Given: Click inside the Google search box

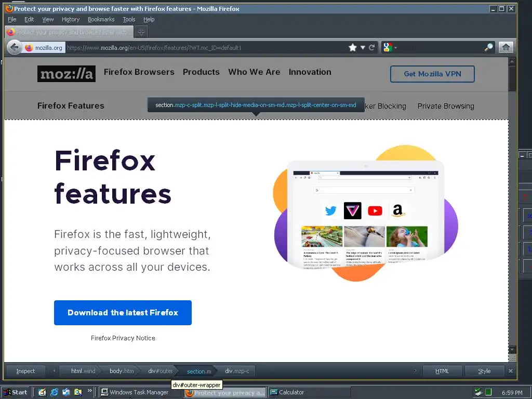Looking at the screenshot, I should [440, 47].
